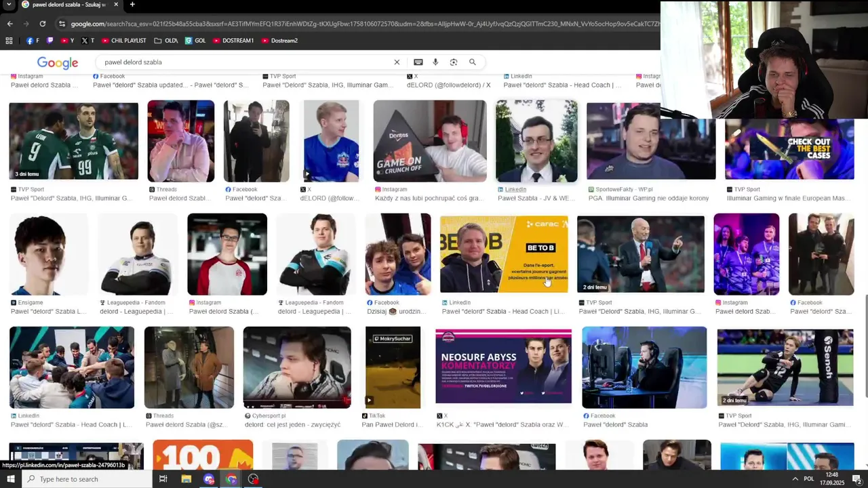Start voice search with the microphone icon
This screenshot has width=868, height=488.
[435, 62]
